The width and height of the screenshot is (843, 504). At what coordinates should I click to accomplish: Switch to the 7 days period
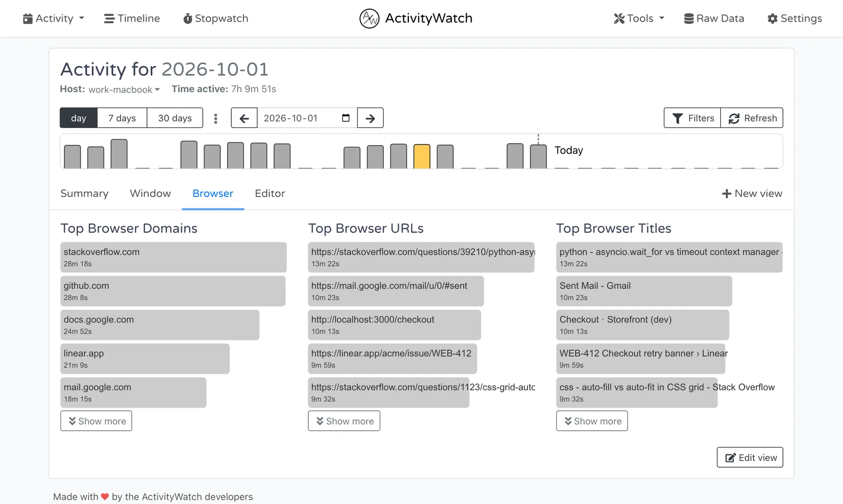122,118
